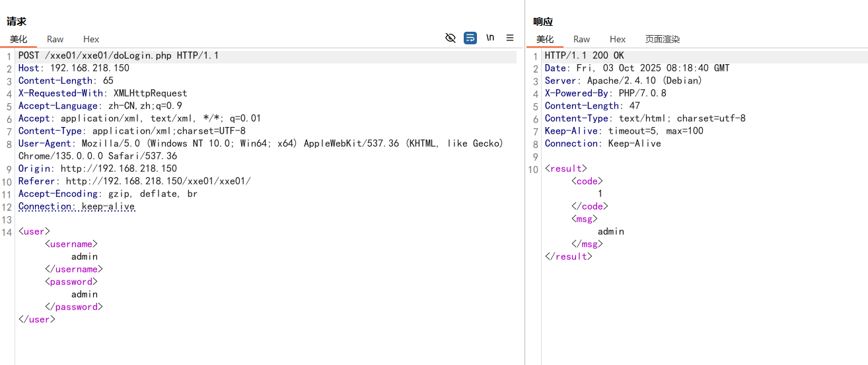Open the response Hex tab
This screenshot has width=868, height=365.
click(618, 39)
